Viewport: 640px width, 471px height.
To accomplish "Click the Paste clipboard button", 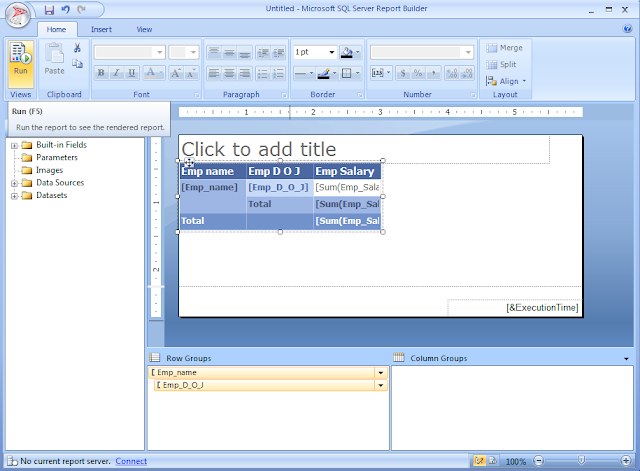I will [x=54, y=60].
